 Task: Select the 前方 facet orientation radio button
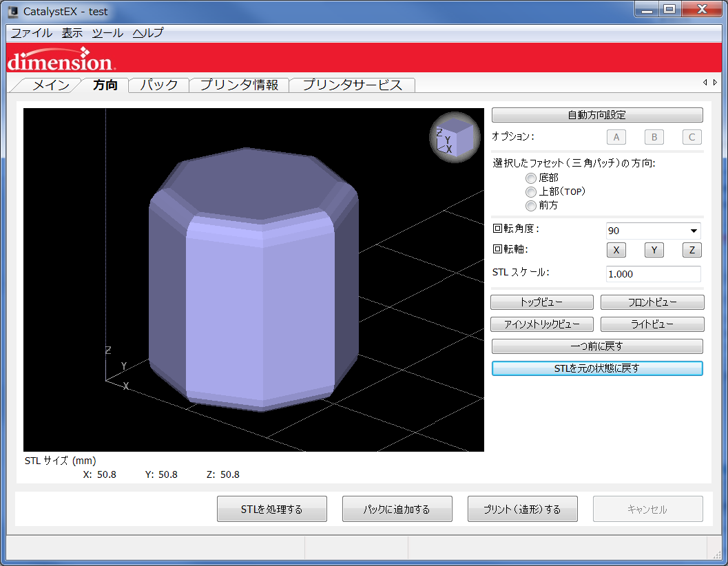pos(531,205)
